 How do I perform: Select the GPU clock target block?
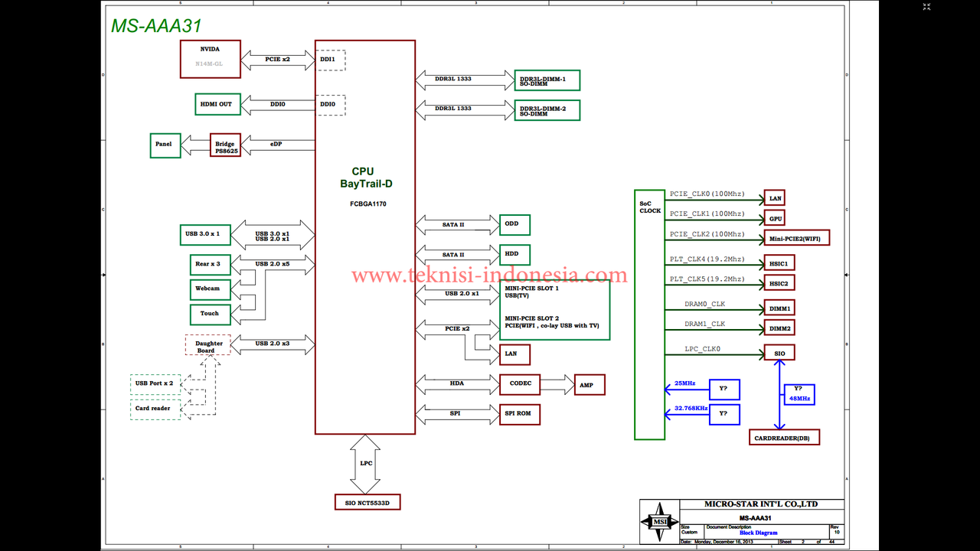pos(774,218)
